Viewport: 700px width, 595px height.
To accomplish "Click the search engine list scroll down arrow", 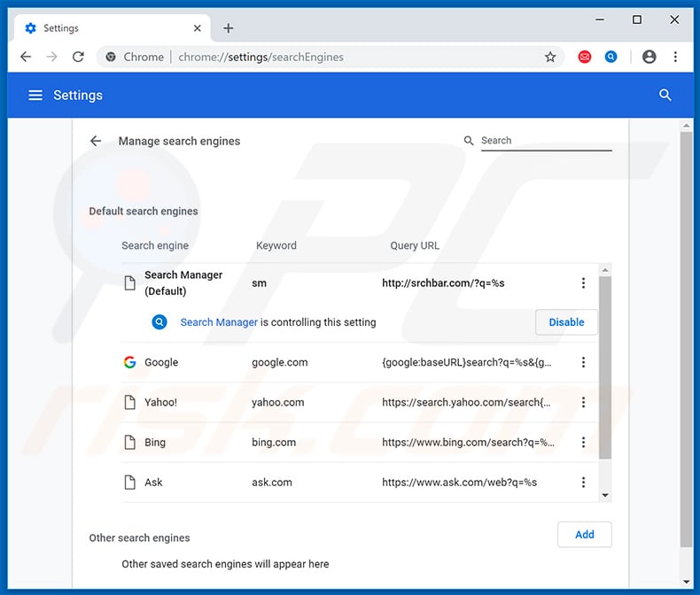I will tap(605, 495).
